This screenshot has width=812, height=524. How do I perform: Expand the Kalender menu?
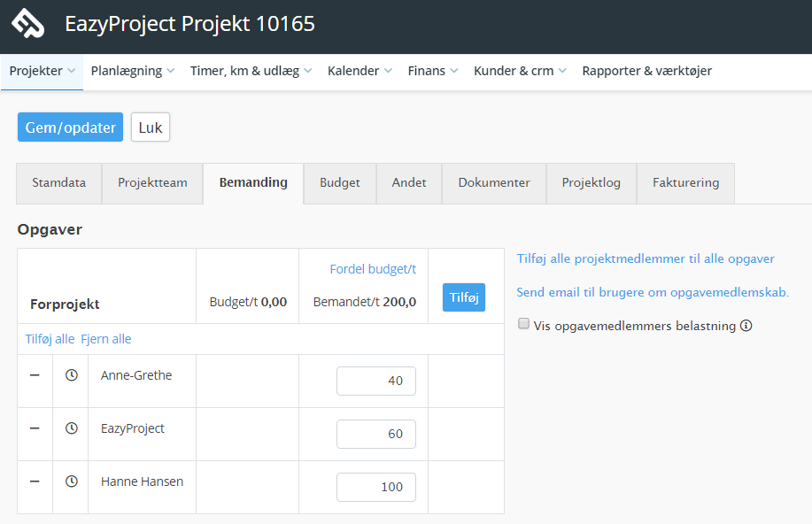pyautogui.click(x=360, y=71)
